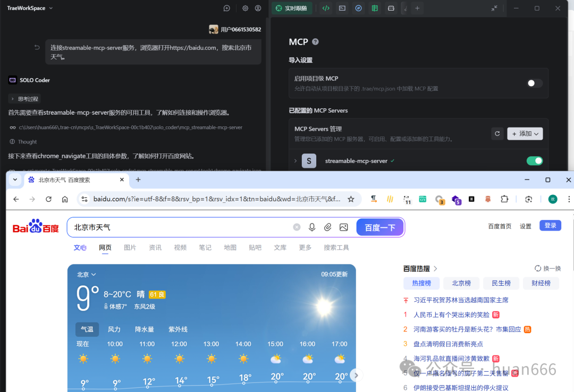Open 文心 tab in Baidu results
This screenshot has height=392, width=574.
[x=80, y=248]
